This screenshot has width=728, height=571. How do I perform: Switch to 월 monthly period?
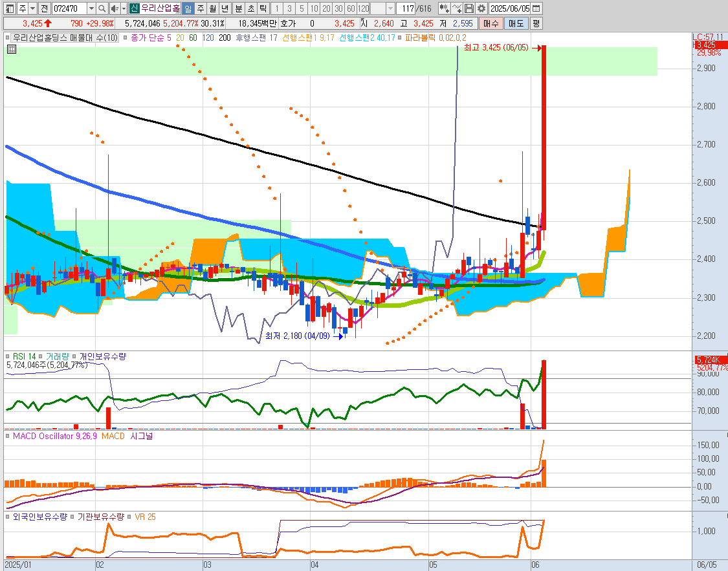point(213,8)
